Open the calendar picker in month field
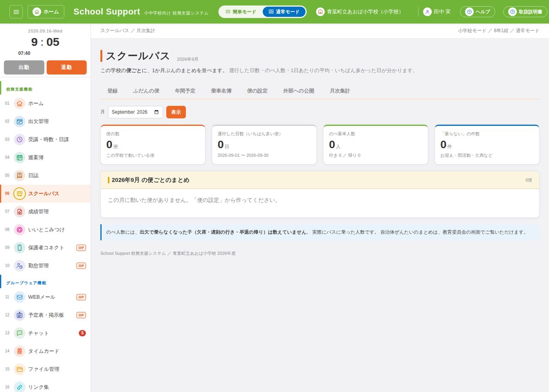This screenshot has width=549, height=392. pos(156,112)
